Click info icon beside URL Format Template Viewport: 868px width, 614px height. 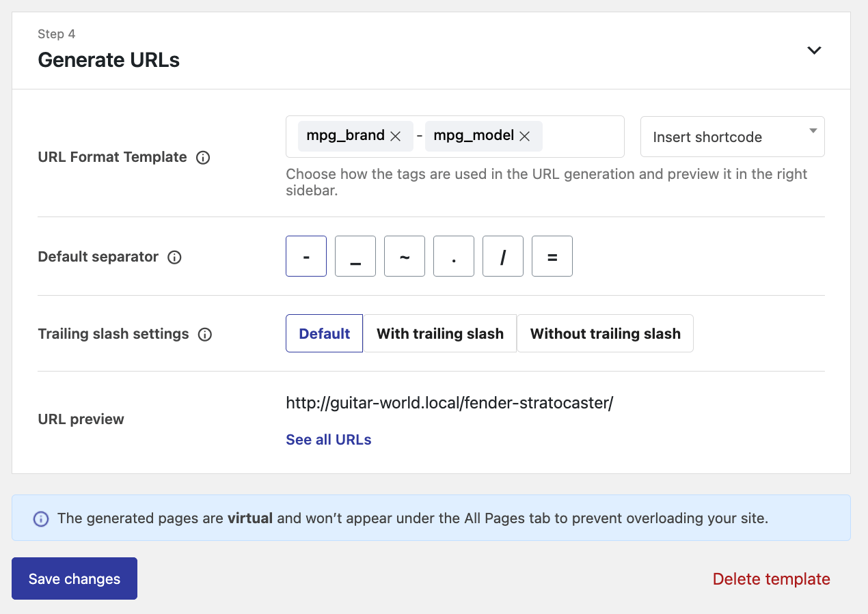click(203, 158)
